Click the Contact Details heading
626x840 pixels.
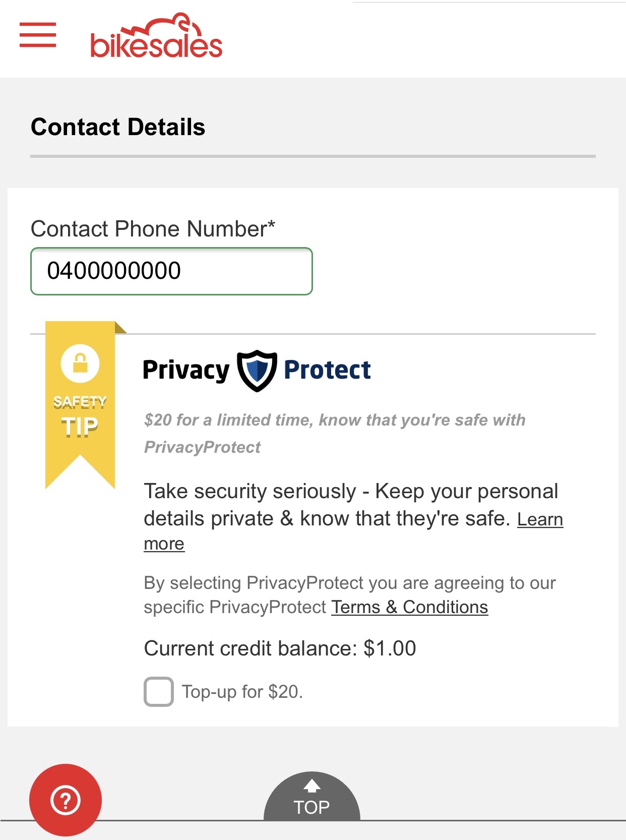[118, 127]
